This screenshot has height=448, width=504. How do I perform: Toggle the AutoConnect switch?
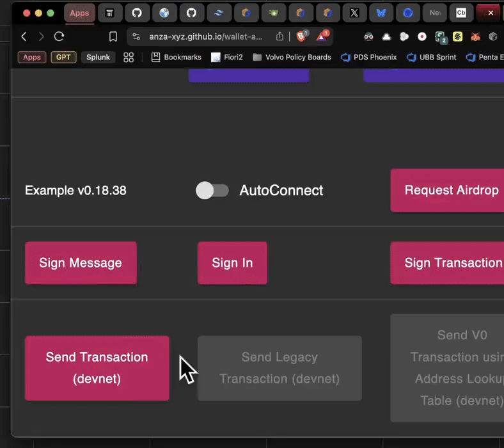[212, 190]
